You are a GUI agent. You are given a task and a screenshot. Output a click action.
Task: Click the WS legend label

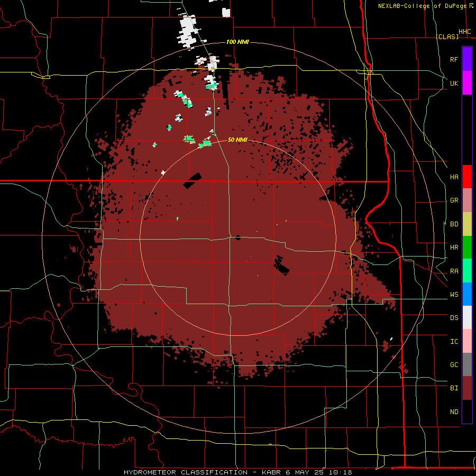coord(454,295)
